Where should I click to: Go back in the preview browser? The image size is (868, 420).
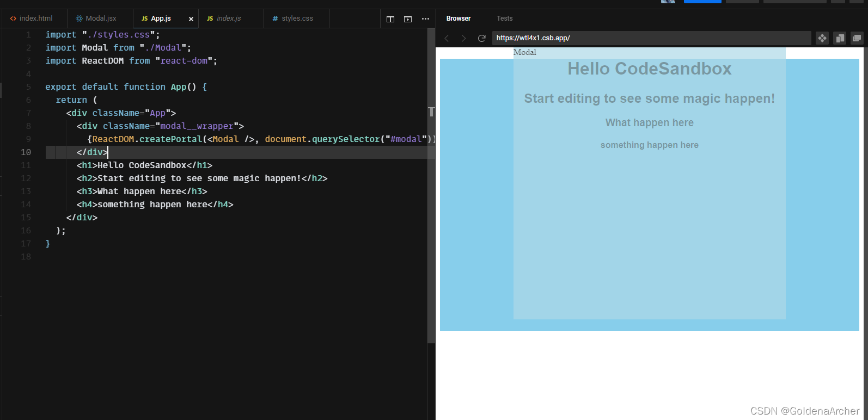(447, 38)
